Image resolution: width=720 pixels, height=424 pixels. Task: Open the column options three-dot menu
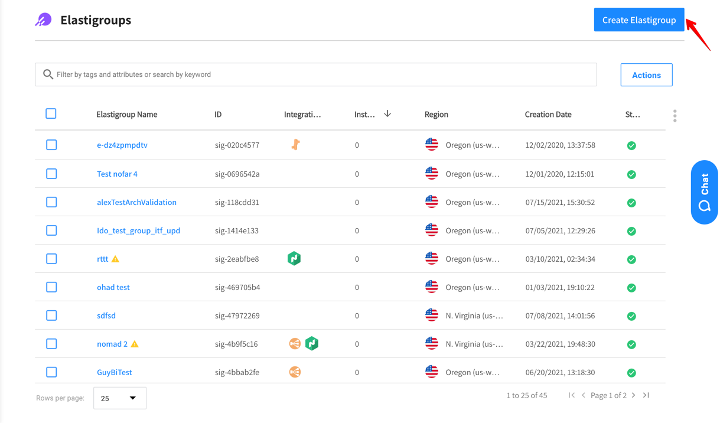pyautogui.click(x=675, y=115)
